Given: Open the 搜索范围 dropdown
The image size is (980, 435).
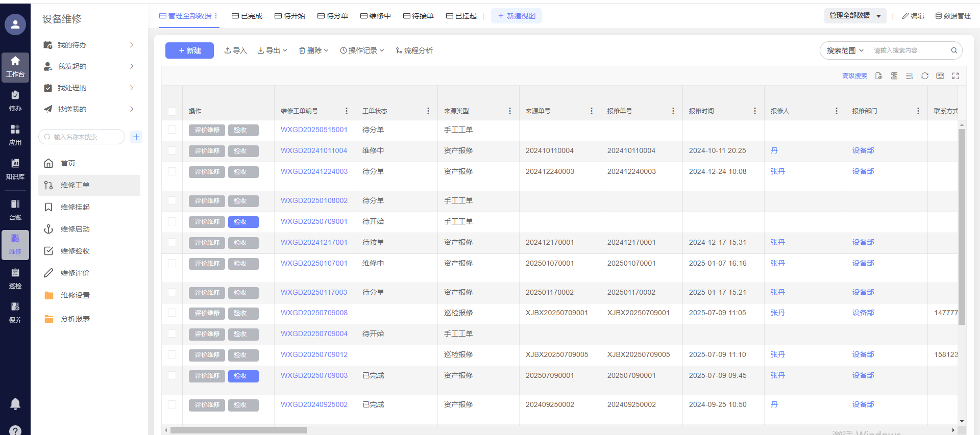Looking at the screenshot, I should [x=845, y=50].
